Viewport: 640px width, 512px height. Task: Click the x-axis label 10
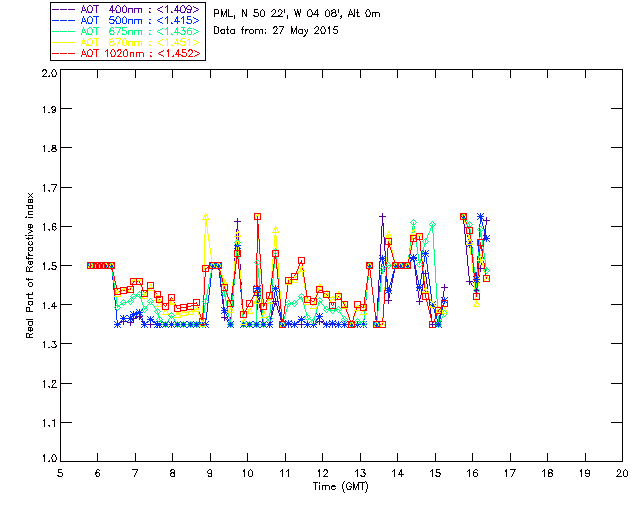(247, 473)
